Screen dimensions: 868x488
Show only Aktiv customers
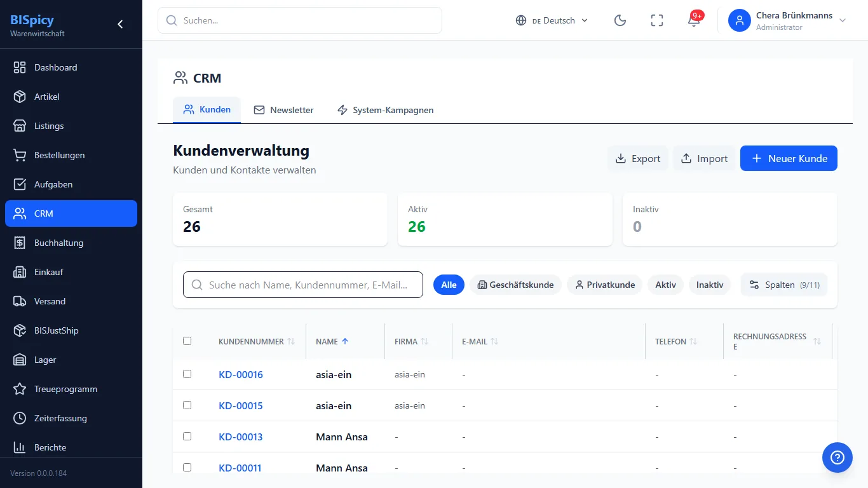666,285
